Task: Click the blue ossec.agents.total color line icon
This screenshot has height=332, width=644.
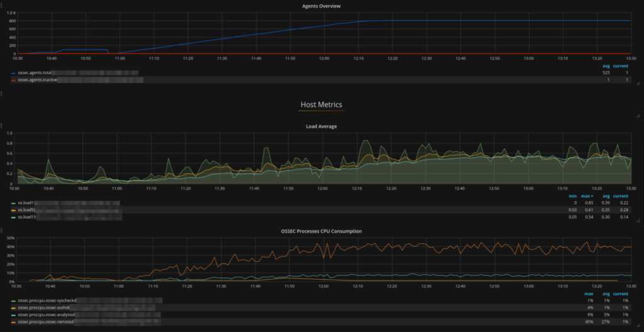Action: 14,73
